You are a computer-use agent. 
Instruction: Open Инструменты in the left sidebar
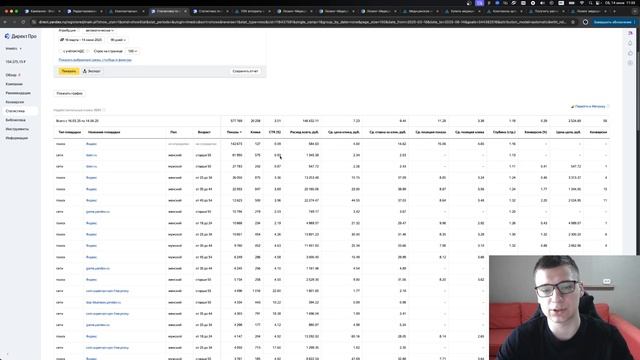(x=17, y=129)
